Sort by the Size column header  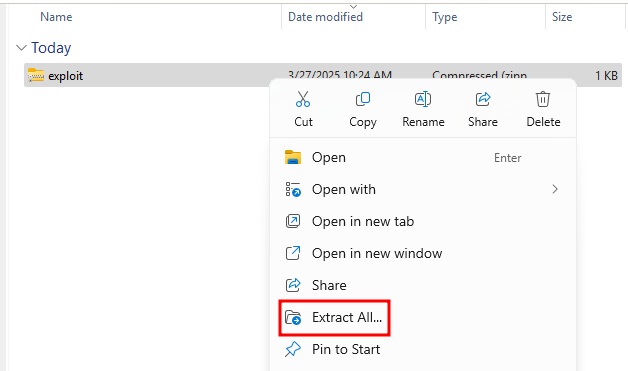point(562,17)
